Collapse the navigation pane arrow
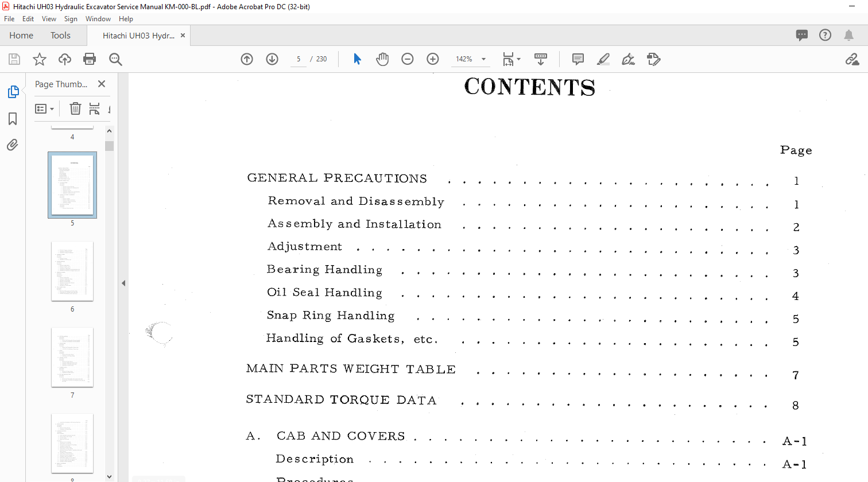This screenshot has height=482, width=868. 123,283
